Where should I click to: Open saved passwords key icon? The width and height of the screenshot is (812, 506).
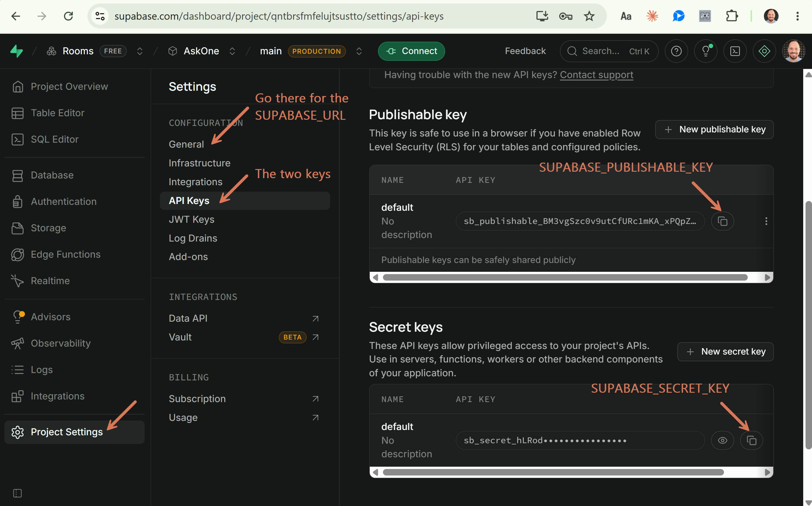coord(565,16)
